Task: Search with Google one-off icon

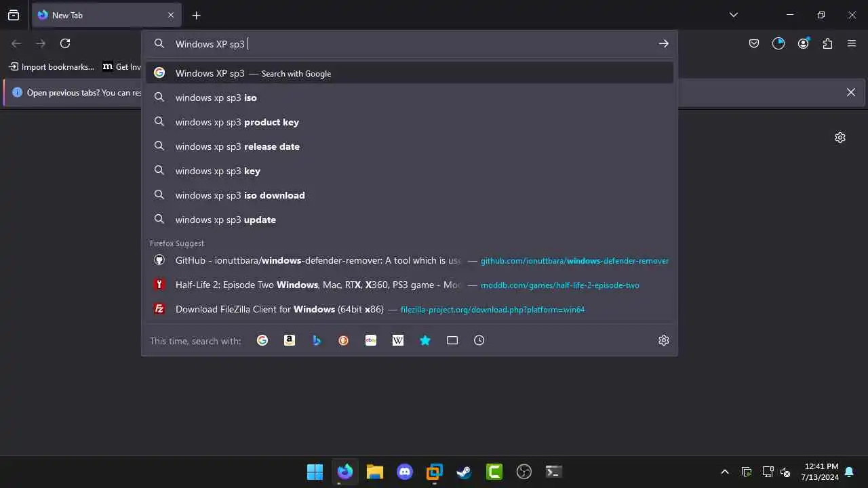Action: pyautogui.click(x=262, y=340)
